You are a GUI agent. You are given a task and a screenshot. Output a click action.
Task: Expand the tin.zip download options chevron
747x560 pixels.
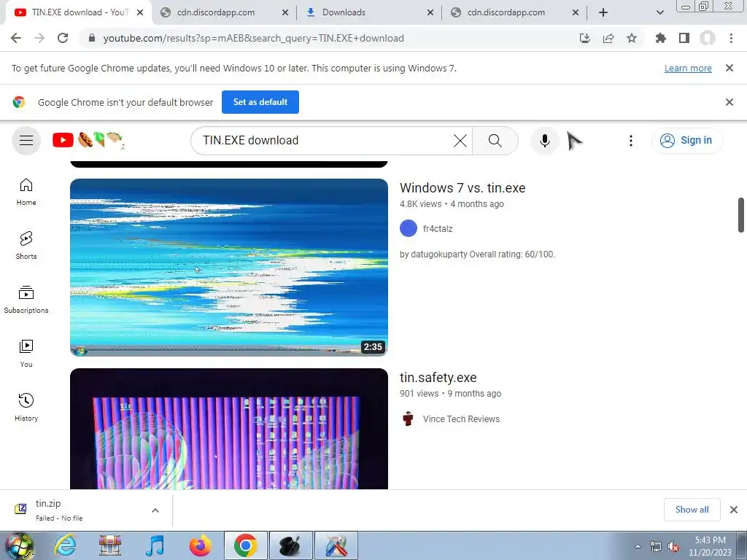coord(155,510)
